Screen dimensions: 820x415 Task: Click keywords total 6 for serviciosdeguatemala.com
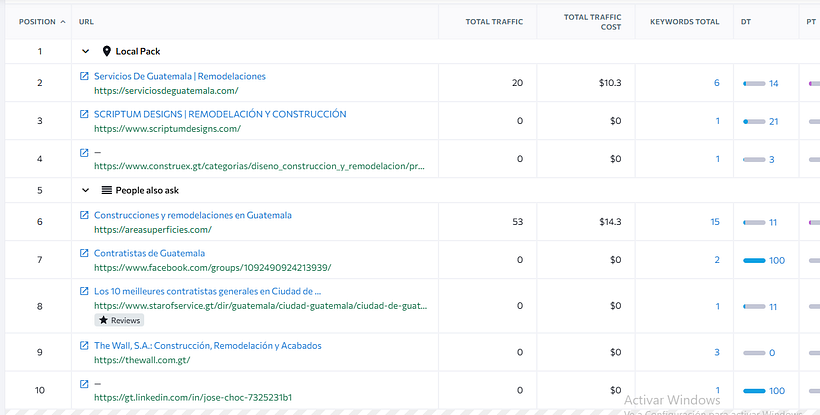click(716, 83)
